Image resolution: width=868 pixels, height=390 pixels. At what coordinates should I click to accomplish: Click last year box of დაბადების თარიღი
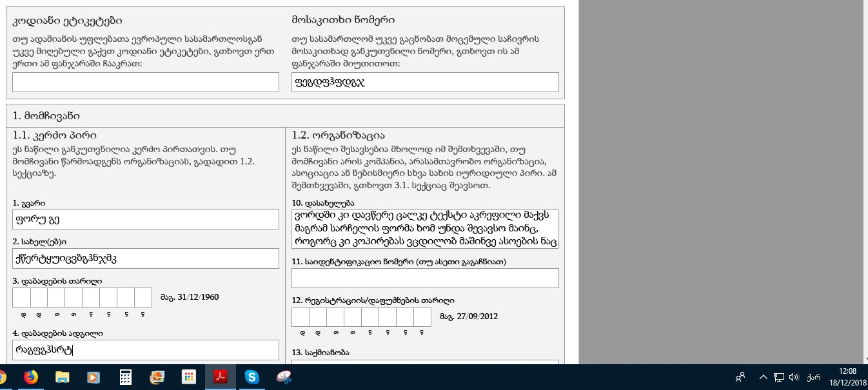pyautogui.click(x=143, y=297)
